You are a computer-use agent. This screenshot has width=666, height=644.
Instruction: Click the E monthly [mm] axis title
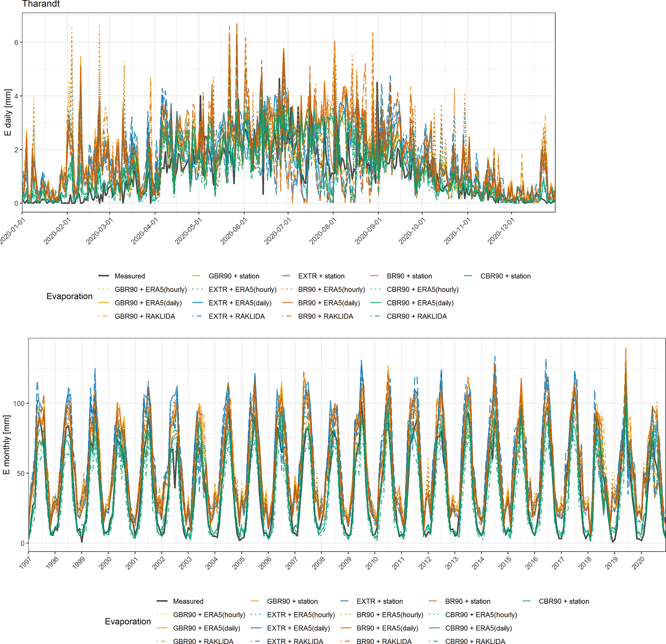coord(6,445)
